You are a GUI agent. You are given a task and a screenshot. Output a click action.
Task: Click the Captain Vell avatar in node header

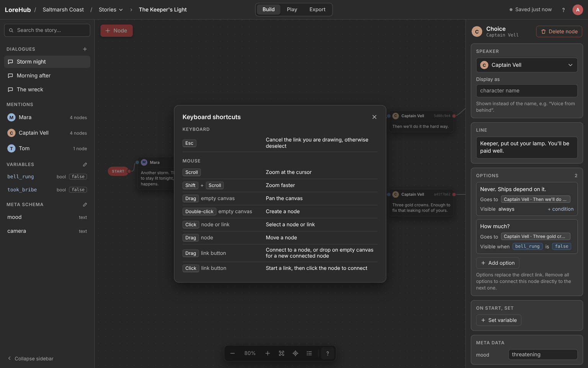477,32
